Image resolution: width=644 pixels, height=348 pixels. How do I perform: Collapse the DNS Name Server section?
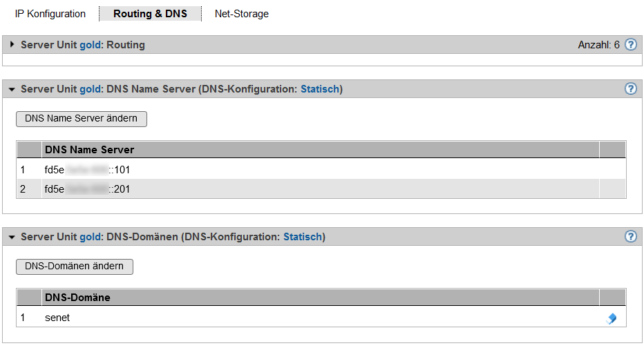(x=12, y=90)
